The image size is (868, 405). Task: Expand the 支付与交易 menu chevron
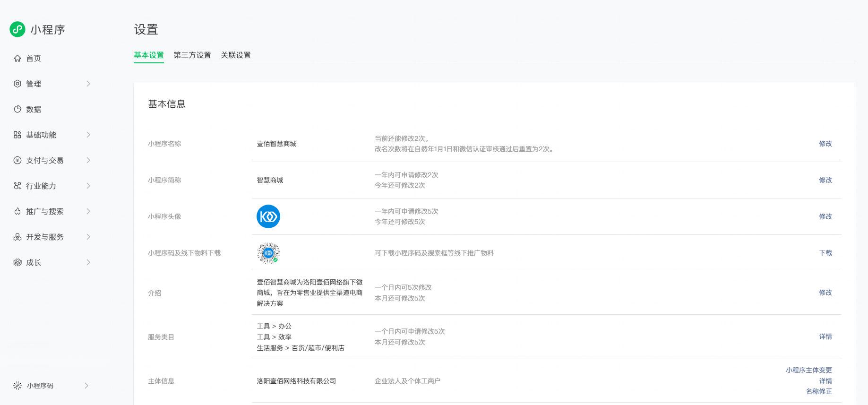click(x=88, y=160)
